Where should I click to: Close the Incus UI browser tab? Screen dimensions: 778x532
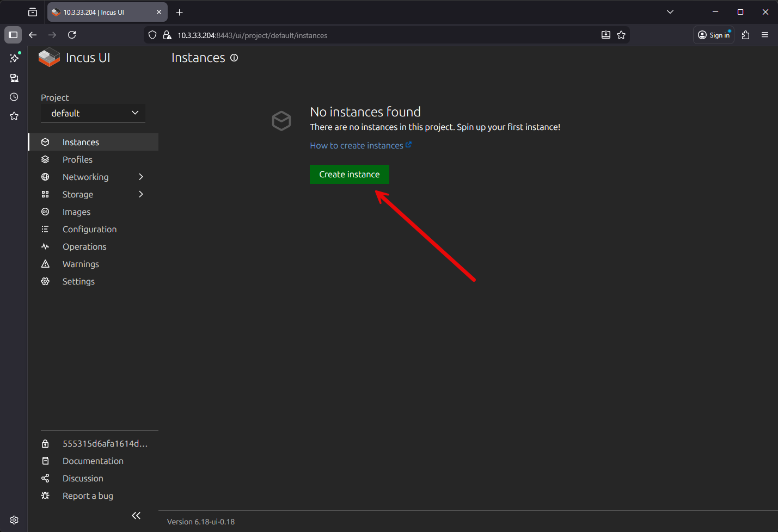tap(159, 12)
